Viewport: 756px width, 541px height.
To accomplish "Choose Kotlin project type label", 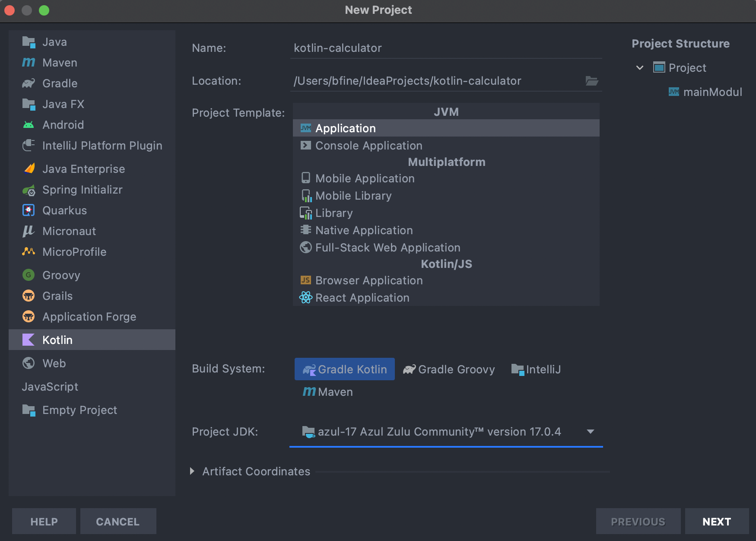I will [57, 340].
